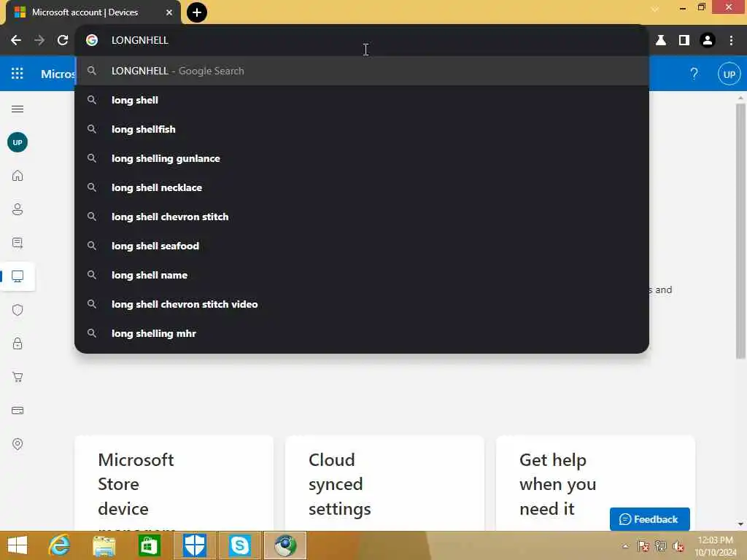Image resolution: width=747 pixels, height=560 pixels.
Task: Go to Home in the sidebar
Action: 18,176
